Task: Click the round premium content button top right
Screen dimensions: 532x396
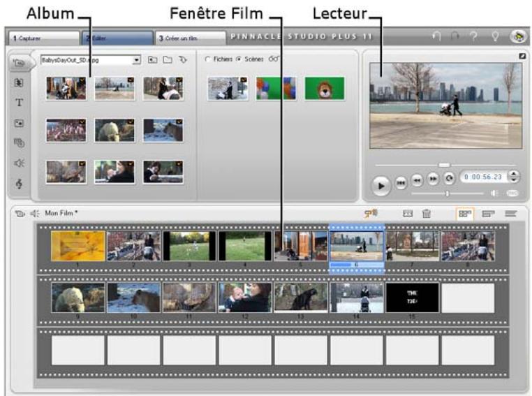Action: [x=518, y=36]
